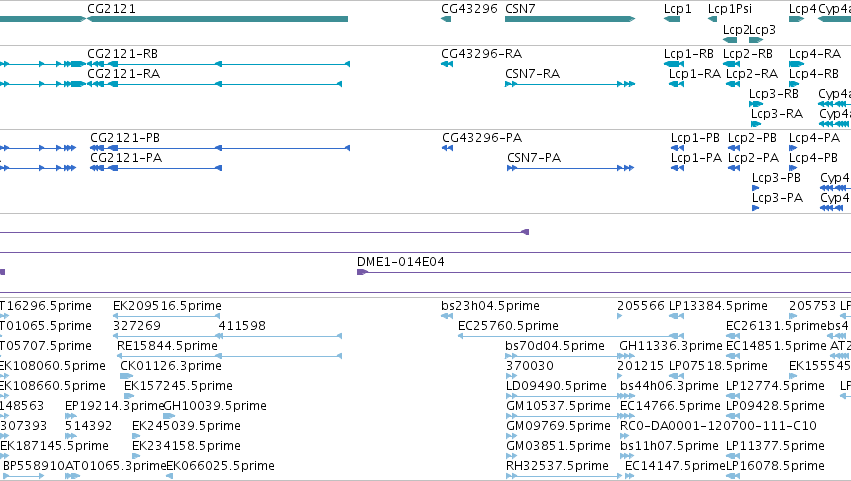Viewport: 851px width, 481px height.
Task: Select the EK209516.5prime EST label
Action: 167,306
